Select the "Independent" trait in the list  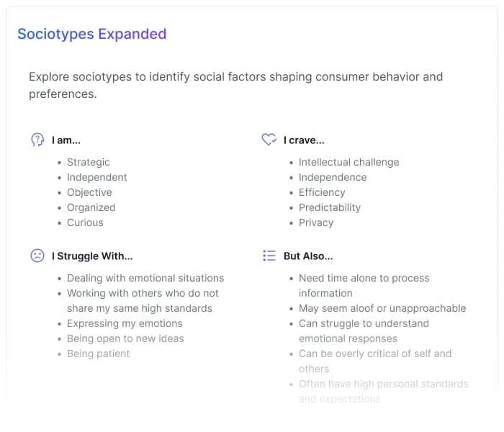(x=97, y=177)
